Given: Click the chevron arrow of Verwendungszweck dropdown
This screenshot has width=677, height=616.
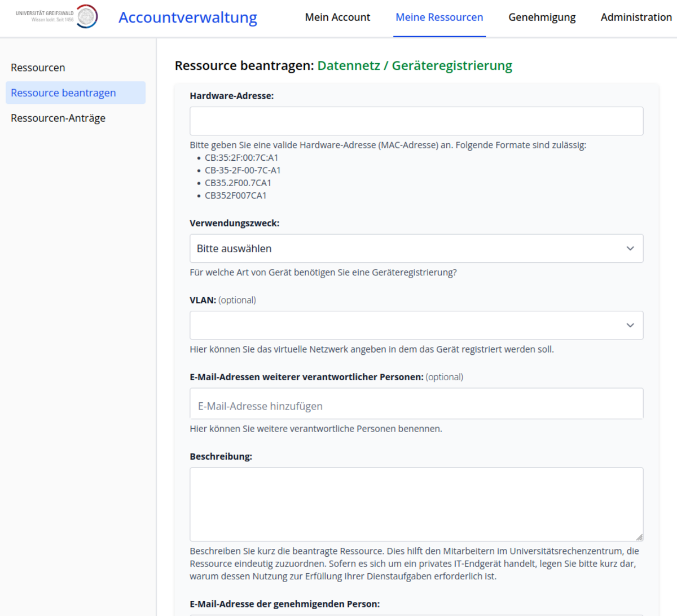Looking at the screenshot, I should [x=630, y=249].
